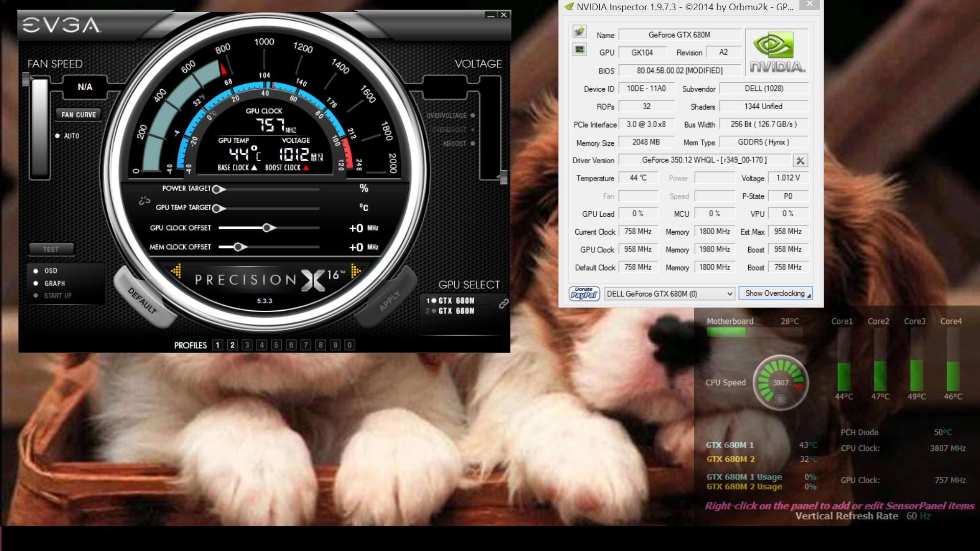Click the Core4 temperature bar
Screen dimensions: 980x551
pos(953,360)
